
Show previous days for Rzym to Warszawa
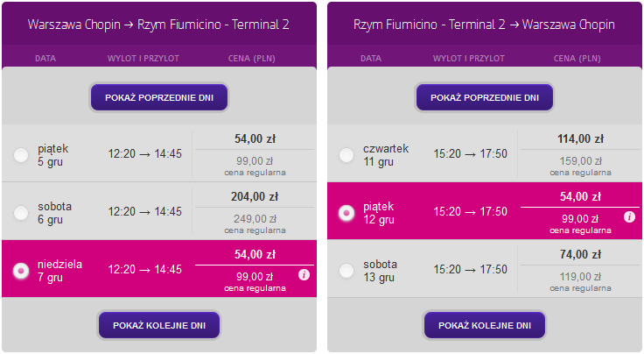pyautogui.click(x=485, y=97)
